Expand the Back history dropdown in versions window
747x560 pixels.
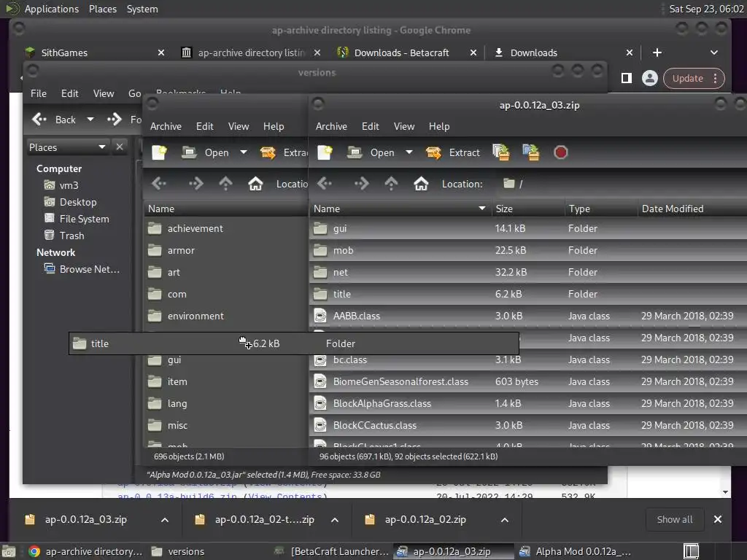click(x=90, y=119)
